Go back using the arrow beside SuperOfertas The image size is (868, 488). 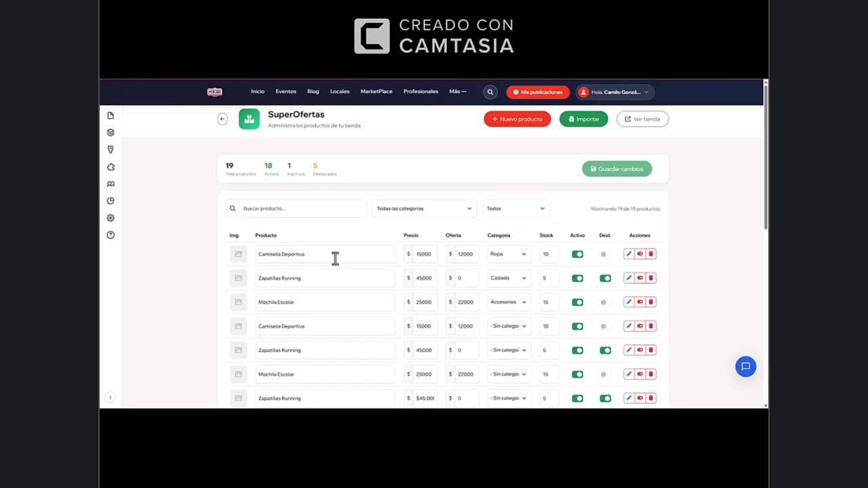point(222,119)
